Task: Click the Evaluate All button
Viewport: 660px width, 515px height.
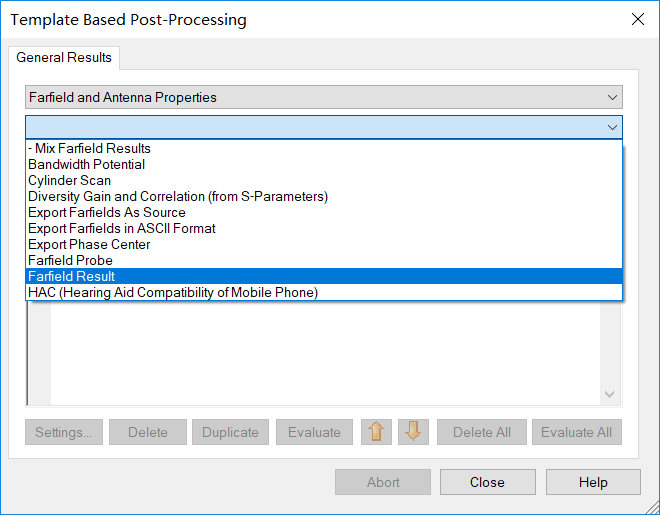Action: [x=576, y=432]
